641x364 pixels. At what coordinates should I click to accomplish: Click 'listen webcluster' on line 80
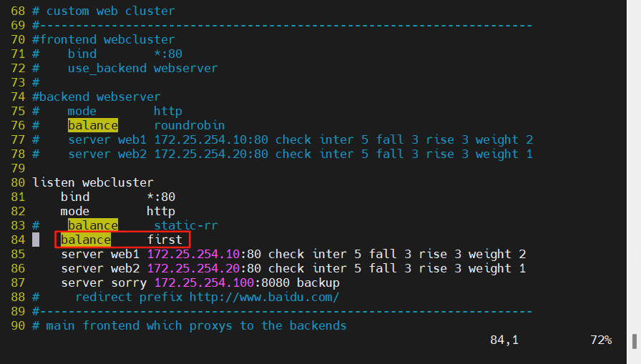pyautogui.click(x=93, y=182)
